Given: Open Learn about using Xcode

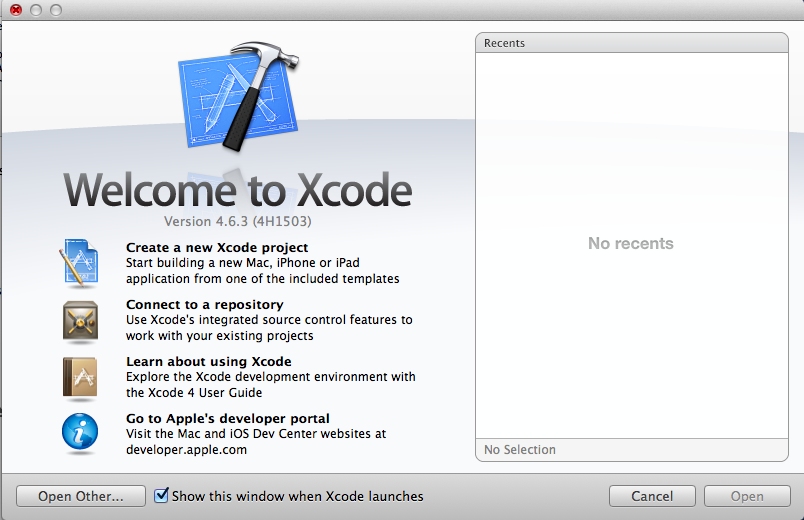Looking at the screenshot, I should click(209, 362).
